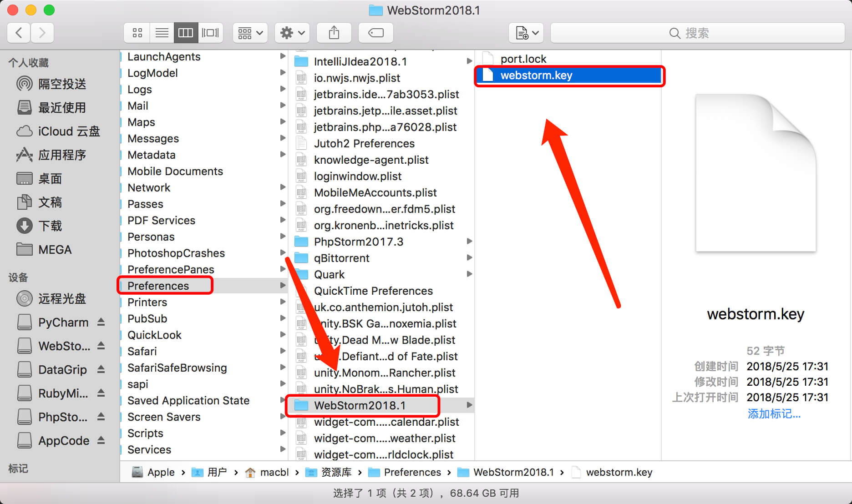Expand the Quark folder arrow
The width and height of the screenshot is (852, 504).
pos(469,274)
